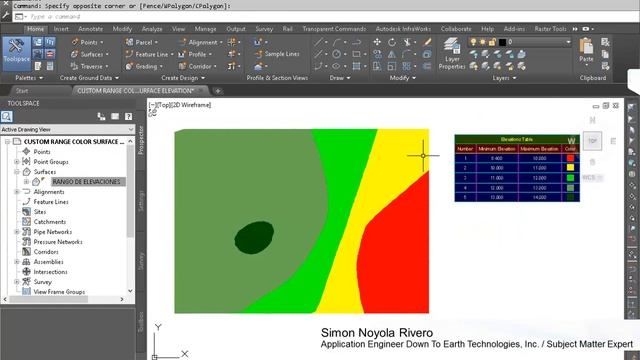Expand the Point Groups tree node

pos(17,162)
